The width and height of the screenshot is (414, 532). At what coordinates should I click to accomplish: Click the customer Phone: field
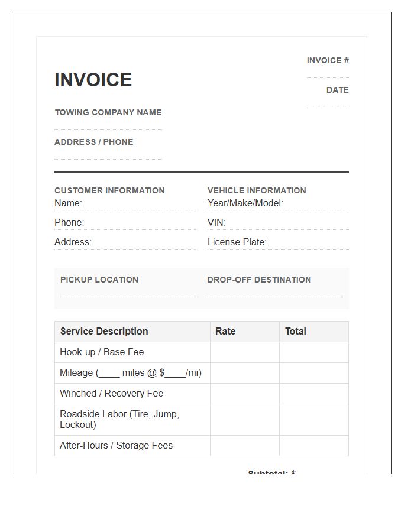[x=125, y=223]
